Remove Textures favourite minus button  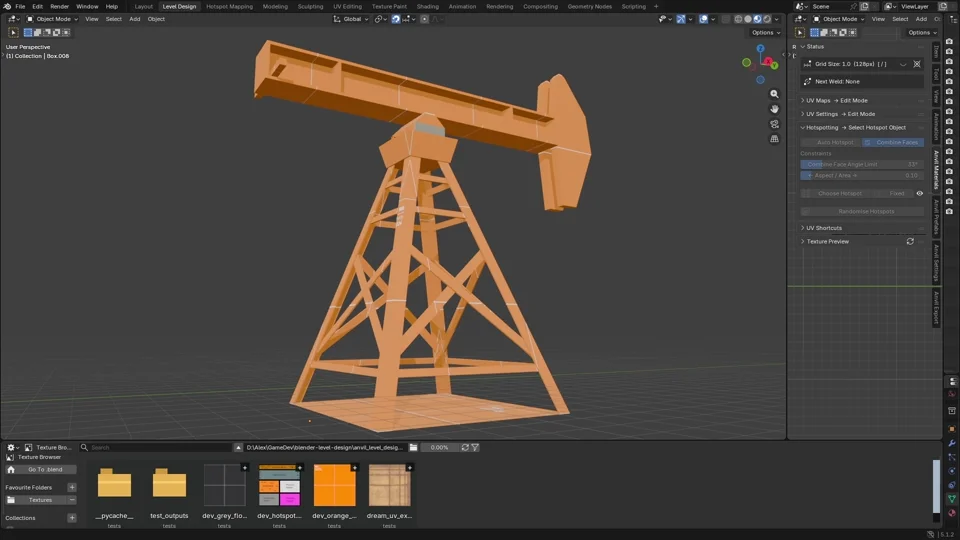(x=72, y=500)
